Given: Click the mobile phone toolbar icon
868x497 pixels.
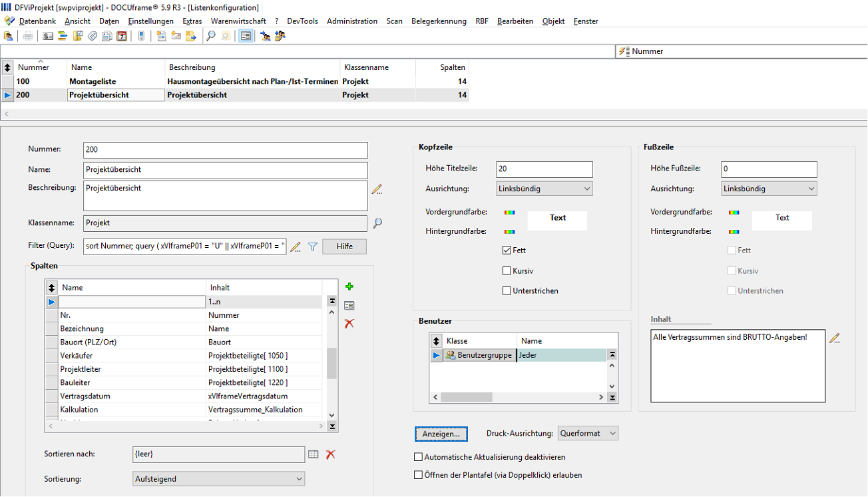Looking at the screenshot, I should pos(141,36).
